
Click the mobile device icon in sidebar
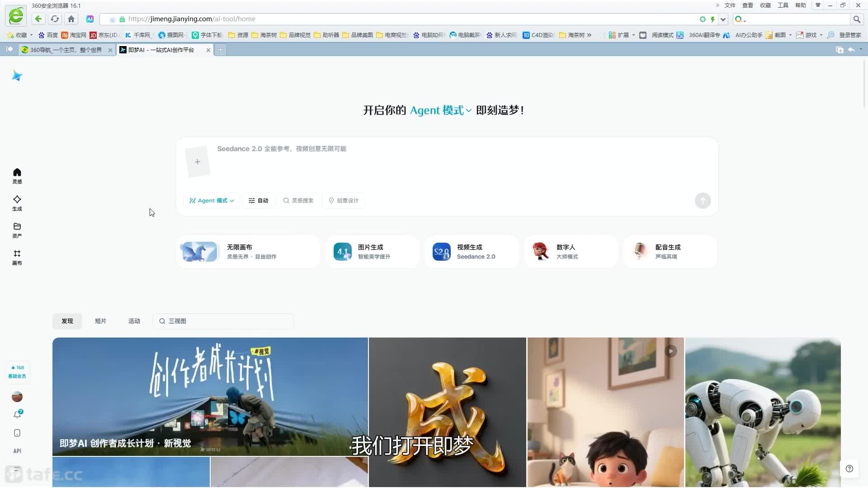click(17, 433)
